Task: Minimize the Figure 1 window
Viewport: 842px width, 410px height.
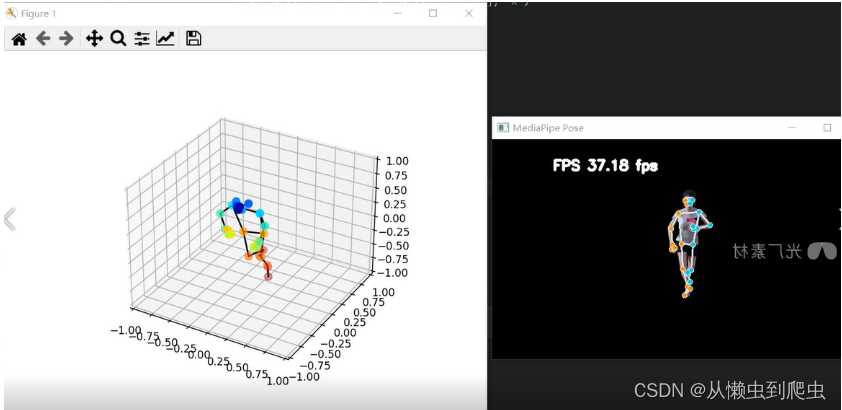Action: pos(398,13)
